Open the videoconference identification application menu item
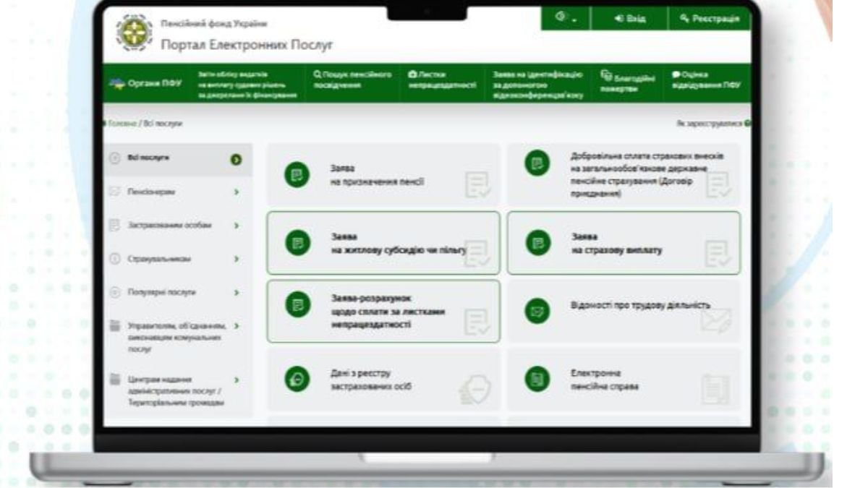The width and height of the screenshot is (868, 488). pos(537,85)
